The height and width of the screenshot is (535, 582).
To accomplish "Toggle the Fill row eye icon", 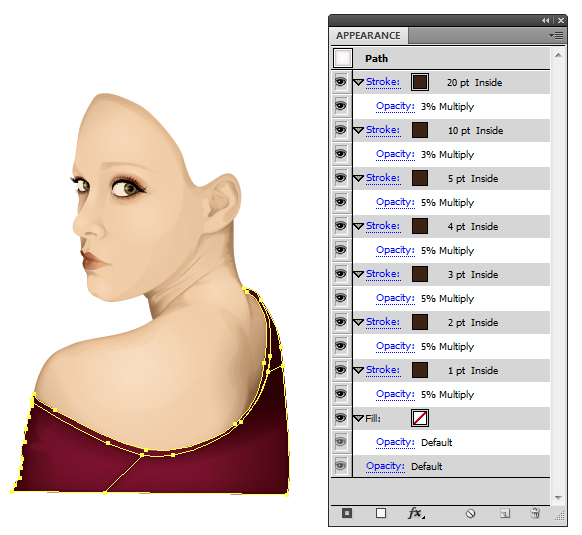I will (x=340, y=418).
